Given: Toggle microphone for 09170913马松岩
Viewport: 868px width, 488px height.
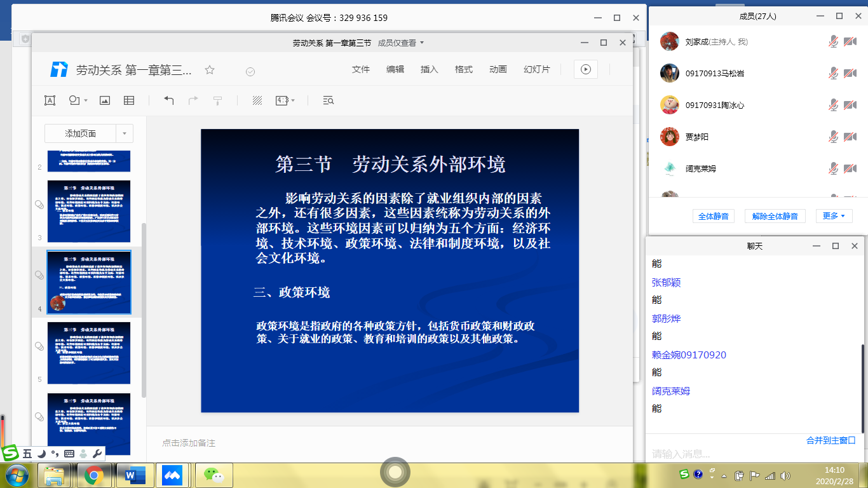Looking at the screenshot, I should (x=833, y=73).
